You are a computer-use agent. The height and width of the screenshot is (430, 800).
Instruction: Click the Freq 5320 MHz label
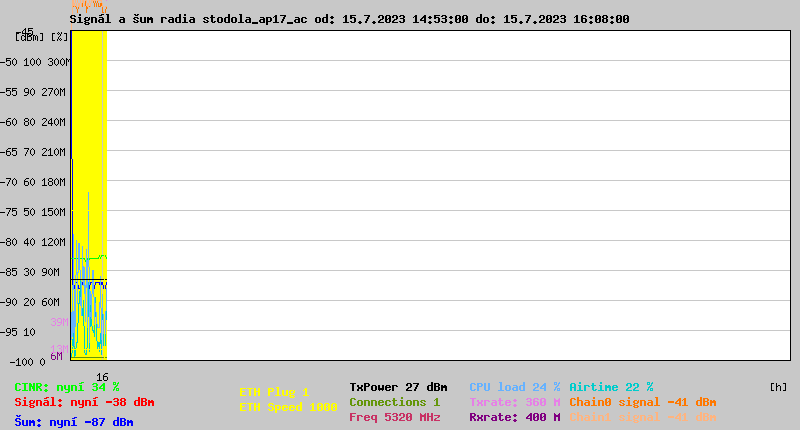pos(394,417)
